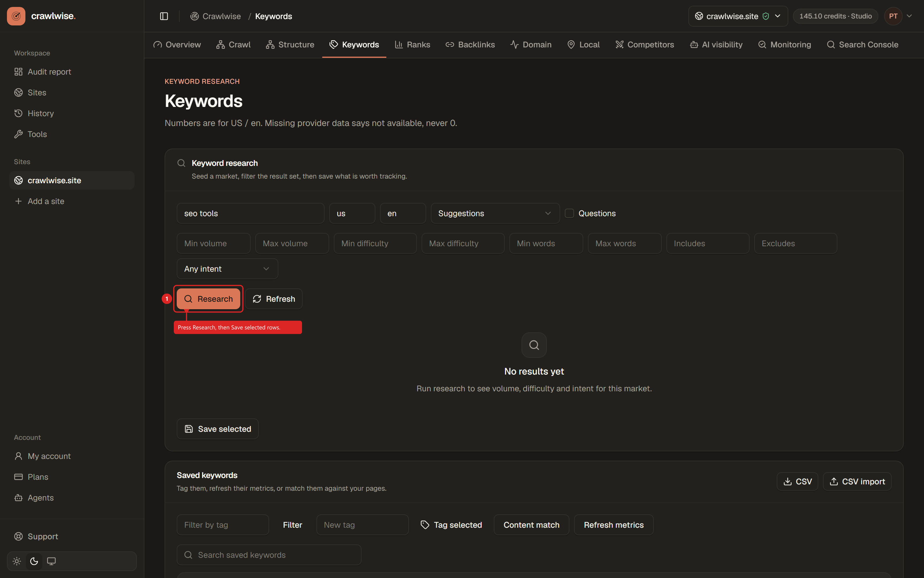Image resolution: width=924 pixels, height=578 pixels.
Task: Click the CSV import button
Action: click(857, 482)
